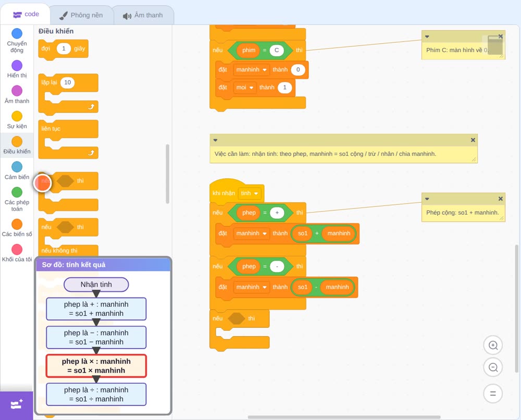Image resolution: width=521 pixels, height=420 pixels.
Task: Switch to the code tab
Action: (x=26, y=14)
